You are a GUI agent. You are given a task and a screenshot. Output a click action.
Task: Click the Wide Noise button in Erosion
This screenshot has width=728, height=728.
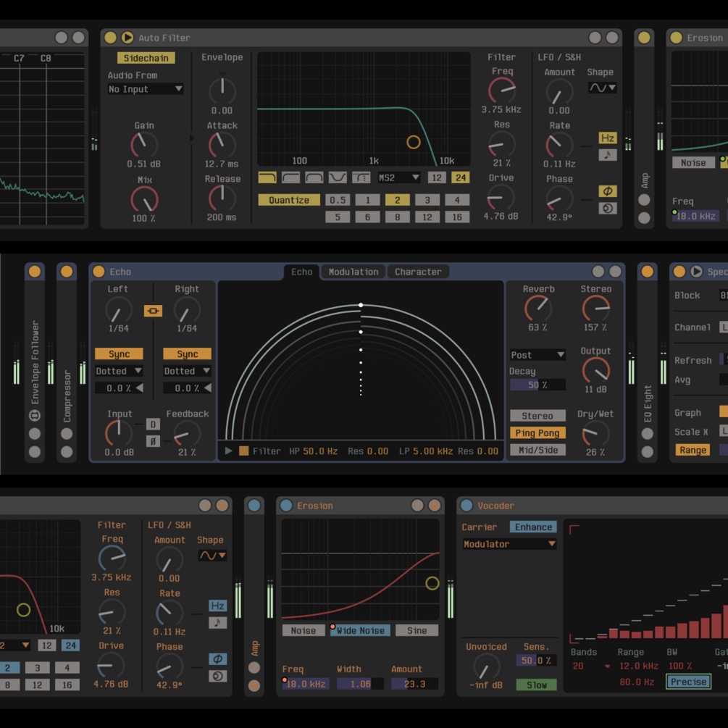coord(361,630)
